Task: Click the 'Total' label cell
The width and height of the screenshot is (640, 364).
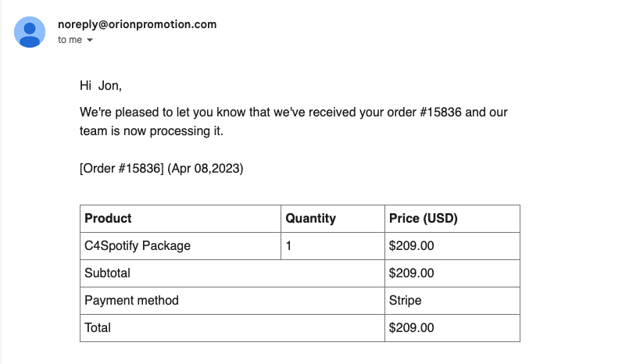Action: point(232,328)
